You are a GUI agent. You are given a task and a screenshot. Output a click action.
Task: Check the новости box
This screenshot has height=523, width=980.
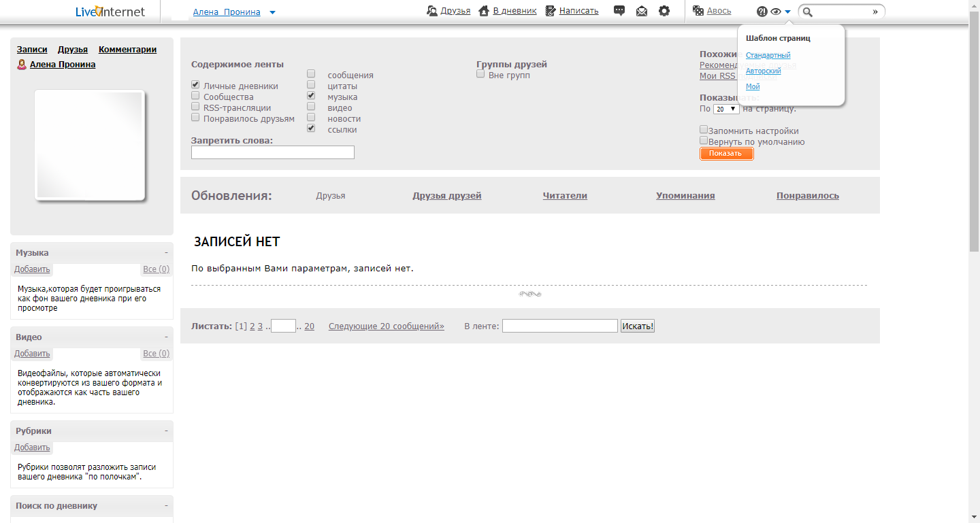coord(311,117)
